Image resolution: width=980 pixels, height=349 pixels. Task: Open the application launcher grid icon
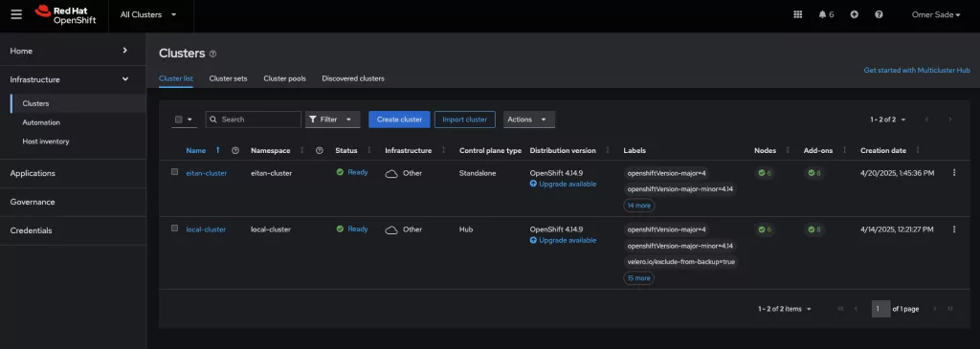(x=797, y=14)
